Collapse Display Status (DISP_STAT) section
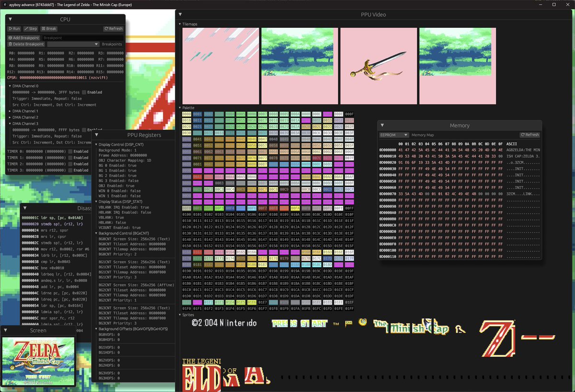The height and width of the screenshot is (392, 575). click(x=96, y=202)
